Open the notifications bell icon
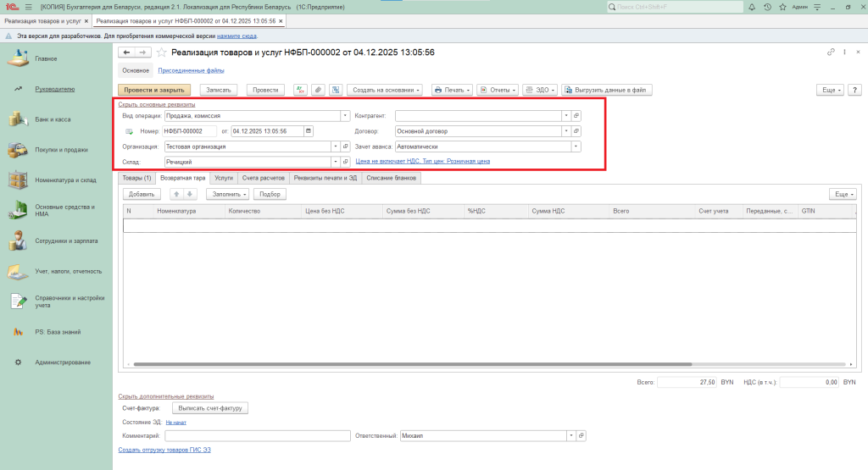 click(x=753, y=7)
